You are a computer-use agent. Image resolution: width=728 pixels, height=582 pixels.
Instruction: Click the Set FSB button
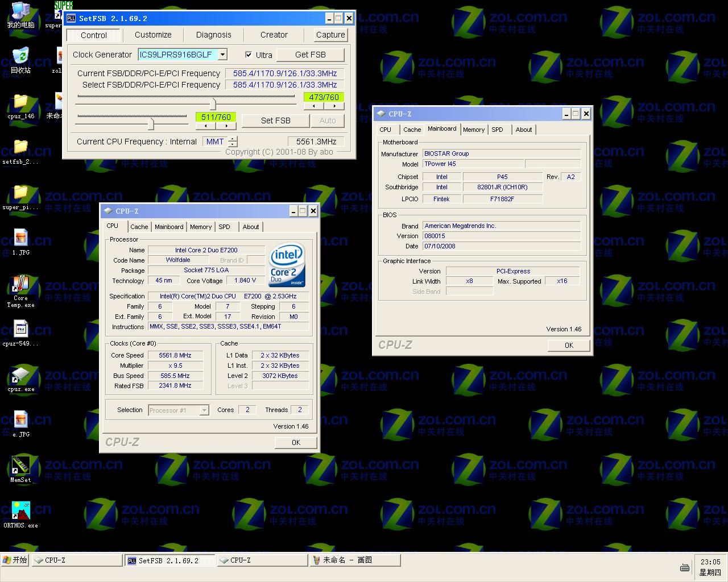pyautogui.click(x=276, y=120)
